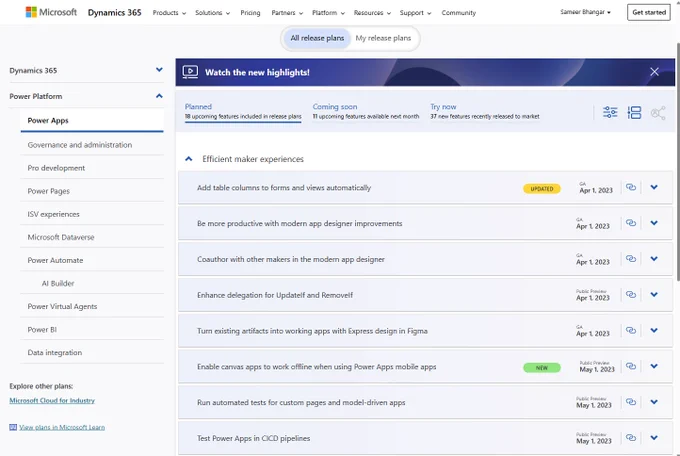
Task: Expand canvas apps offline row
Action: [654, 366]
